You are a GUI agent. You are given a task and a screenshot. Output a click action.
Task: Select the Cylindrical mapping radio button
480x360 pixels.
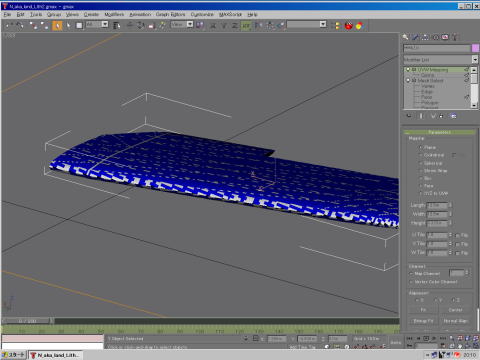tap(421, 155)
